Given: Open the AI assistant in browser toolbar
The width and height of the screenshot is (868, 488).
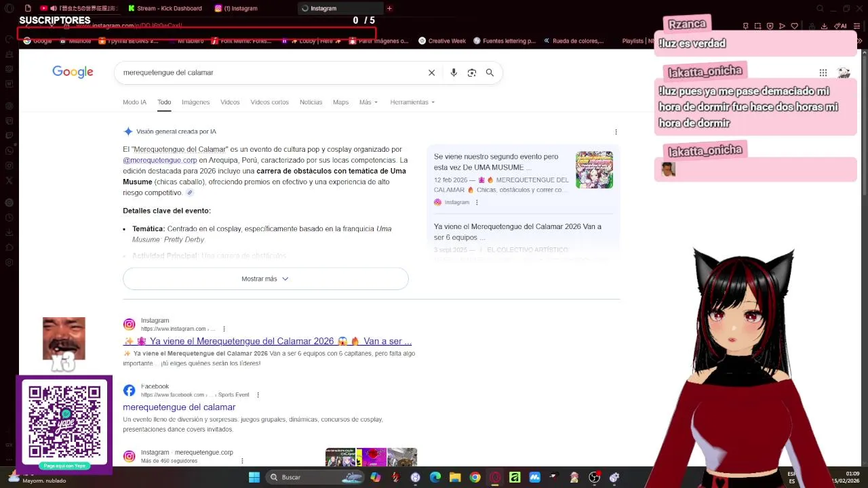Looking at the screenshot, I should click(x=842, y=26).
